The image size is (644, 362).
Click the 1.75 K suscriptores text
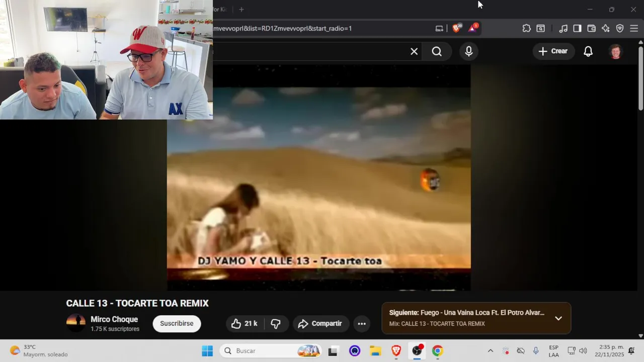pos(115,329)
